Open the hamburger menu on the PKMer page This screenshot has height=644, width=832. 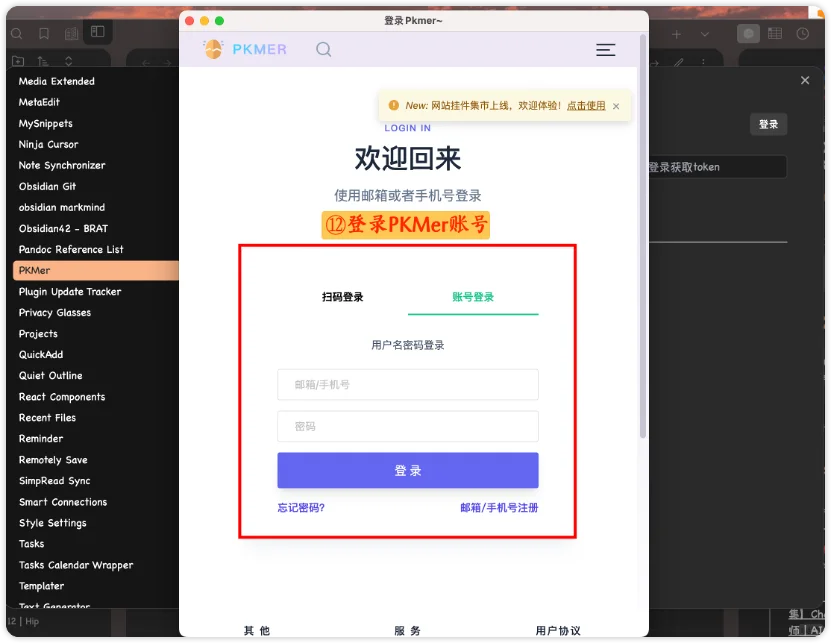pos(606,49)
